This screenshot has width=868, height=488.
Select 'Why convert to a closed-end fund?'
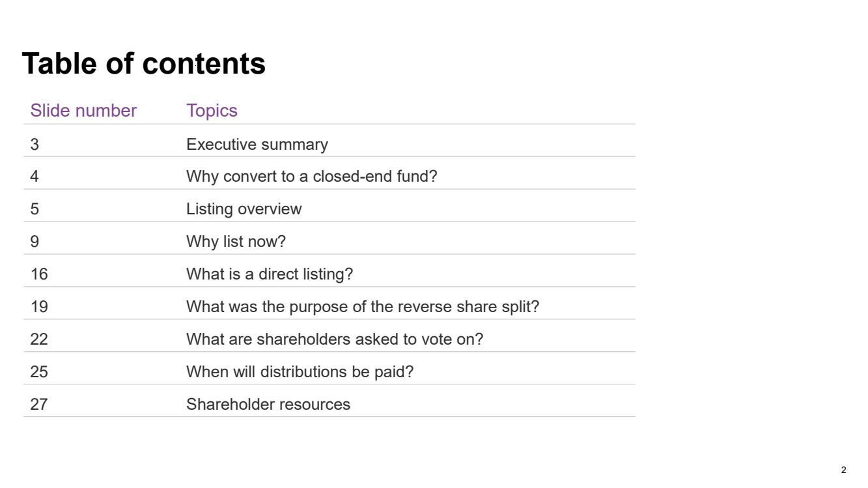click(312, 177)
